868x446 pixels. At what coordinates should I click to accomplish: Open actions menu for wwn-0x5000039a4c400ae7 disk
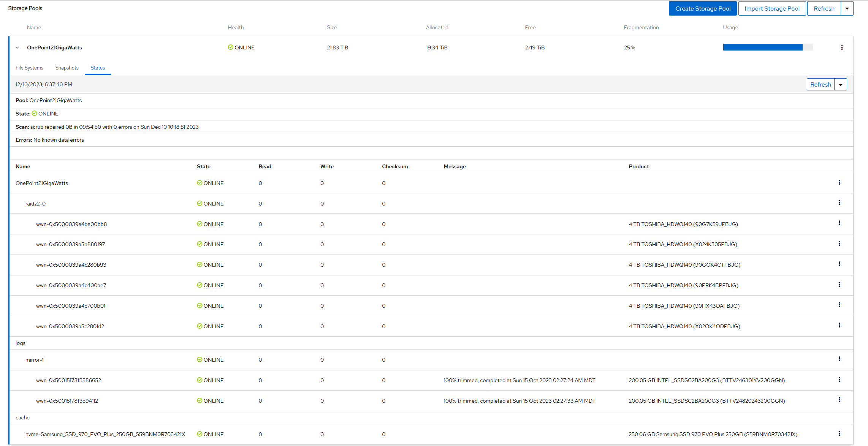click(839, 285)
